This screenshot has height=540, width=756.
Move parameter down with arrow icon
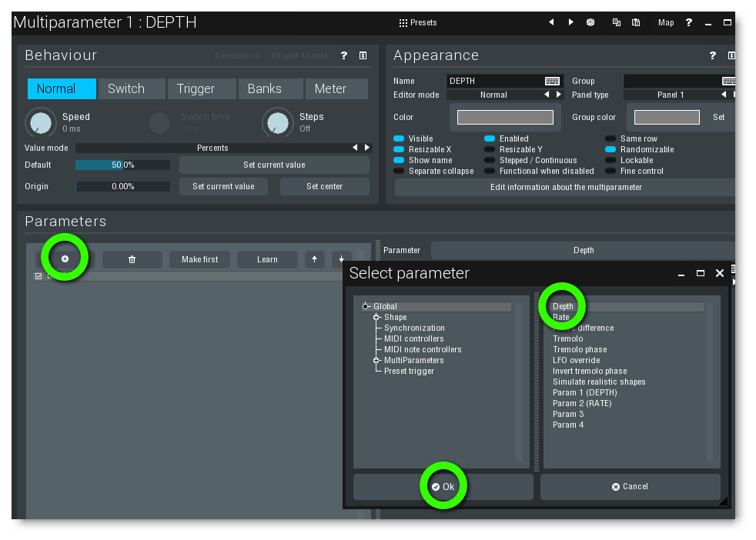(x=341, y=260)
